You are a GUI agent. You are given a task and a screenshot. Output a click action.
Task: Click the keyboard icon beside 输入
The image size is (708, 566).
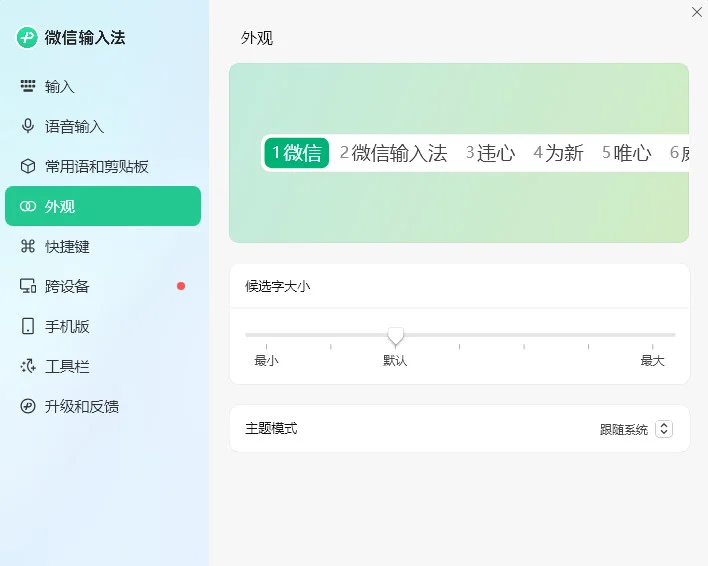[28, 86]
